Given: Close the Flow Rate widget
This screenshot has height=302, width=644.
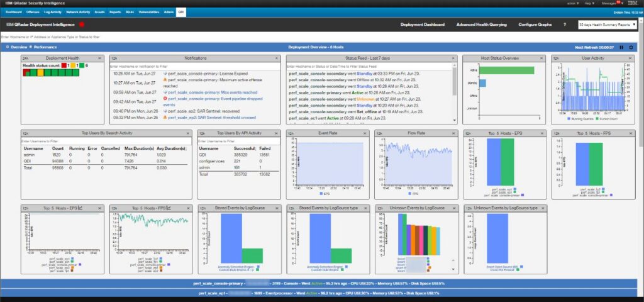Looking at the screenshot, I should point(454,133).
